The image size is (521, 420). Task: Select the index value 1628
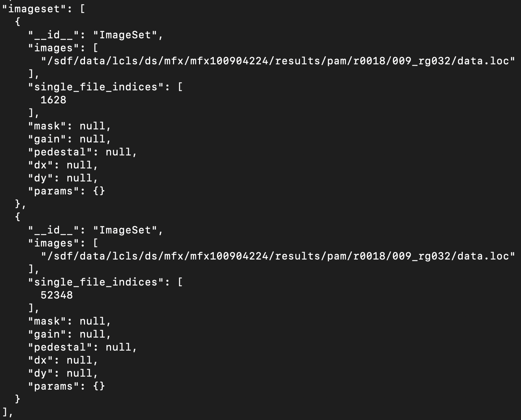tap(53, 100)
